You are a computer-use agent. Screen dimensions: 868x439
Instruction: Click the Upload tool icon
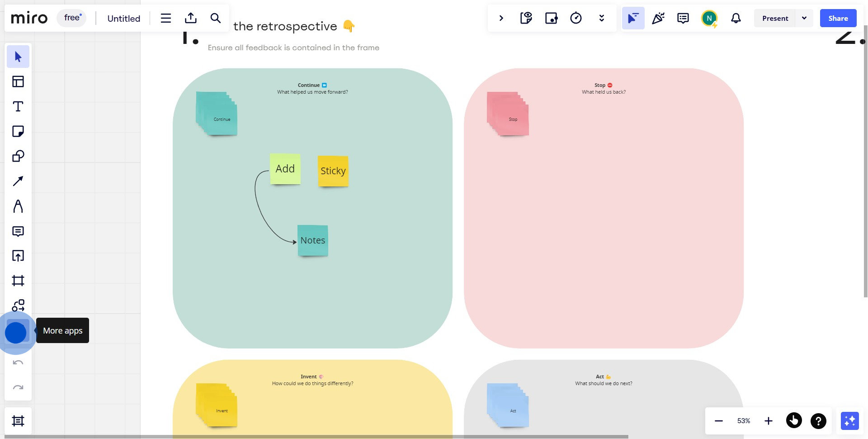click(18, 256)
